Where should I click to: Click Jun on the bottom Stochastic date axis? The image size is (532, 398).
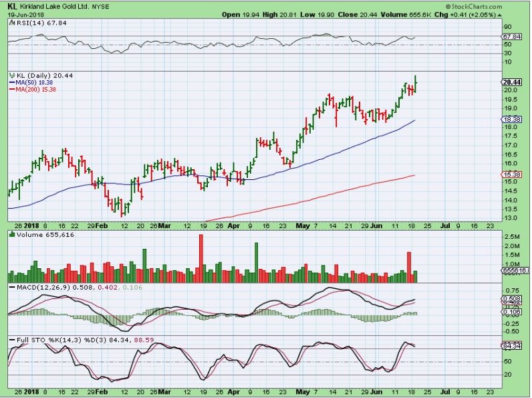[x=376, y=392]
